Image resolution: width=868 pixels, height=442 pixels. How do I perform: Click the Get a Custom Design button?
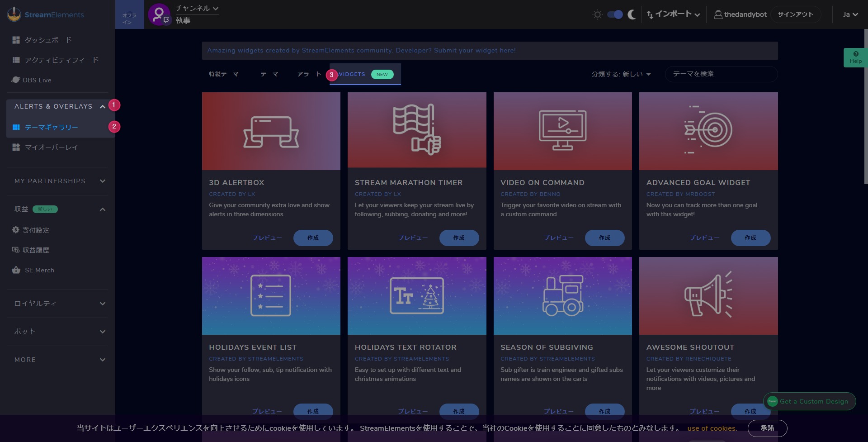[809, 401]
